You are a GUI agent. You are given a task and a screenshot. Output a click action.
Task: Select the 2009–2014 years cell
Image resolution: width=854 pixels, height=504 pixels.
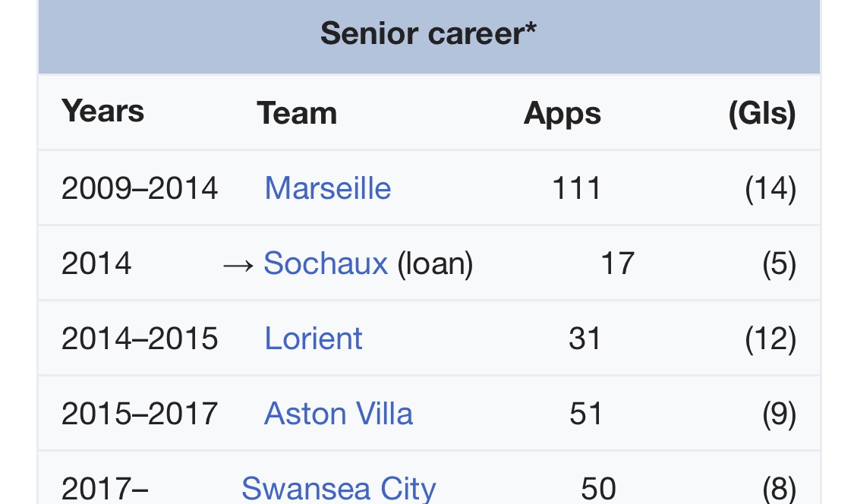point(140,188)
